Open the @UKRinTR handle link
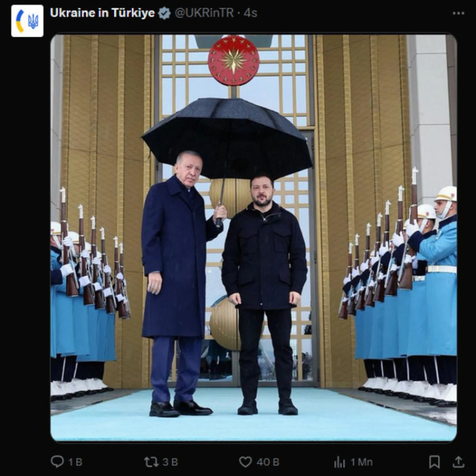 coord(204,13)
